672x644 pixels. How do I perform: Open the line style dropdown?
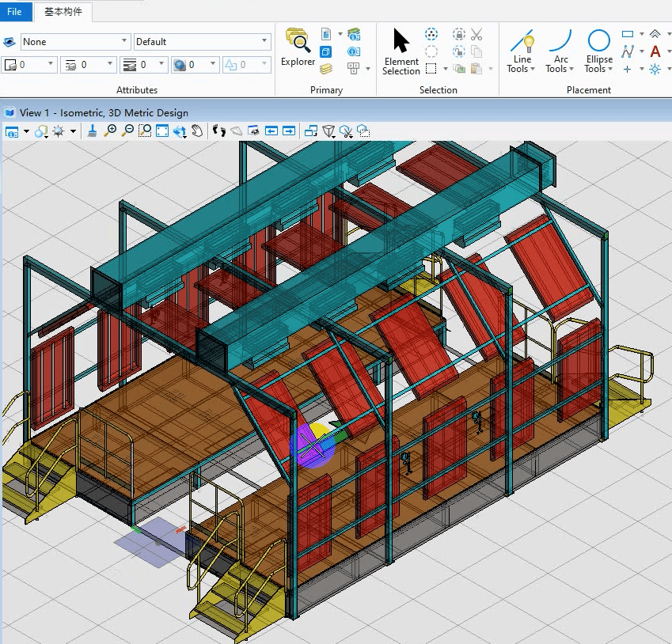(88, 65)
